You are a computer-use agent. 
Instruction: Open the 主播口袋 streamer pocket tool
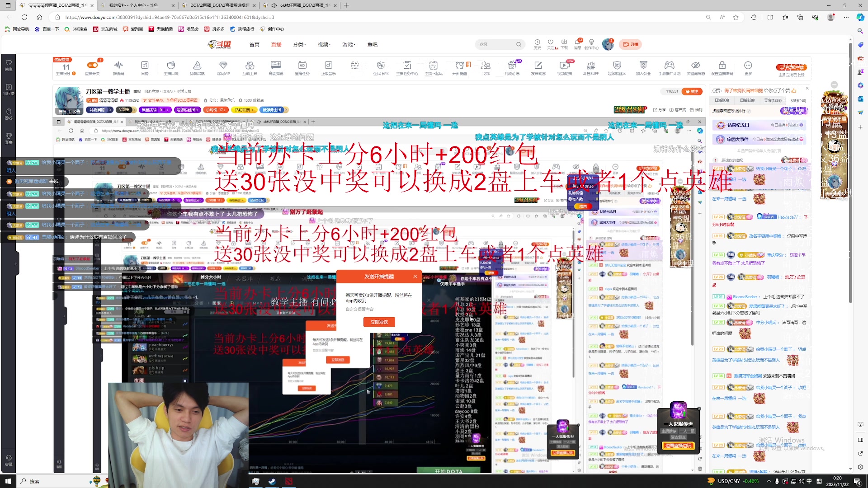click(171, 67)
